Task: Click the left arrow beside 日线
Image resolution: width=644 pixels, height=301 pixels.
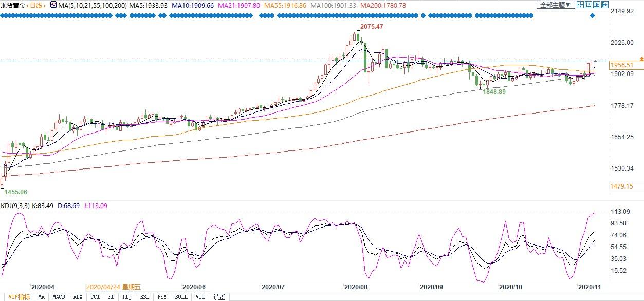Action: pyautogui.click(x=26, y=5)
